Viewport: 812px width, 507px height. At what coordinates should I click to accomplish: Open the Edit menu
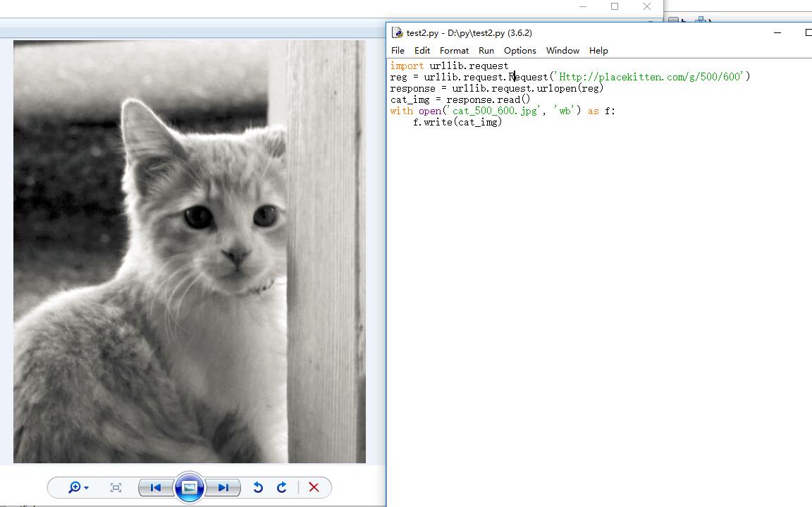tap(422, 51)
